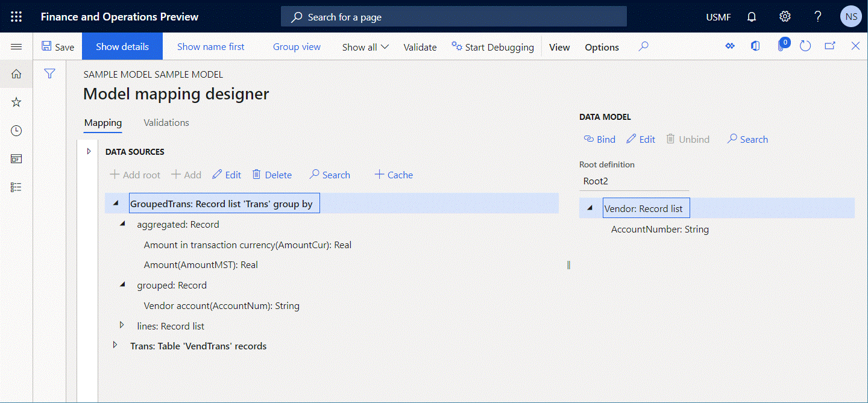
Task: Delete the selected data source
Action: pos(272,175)
